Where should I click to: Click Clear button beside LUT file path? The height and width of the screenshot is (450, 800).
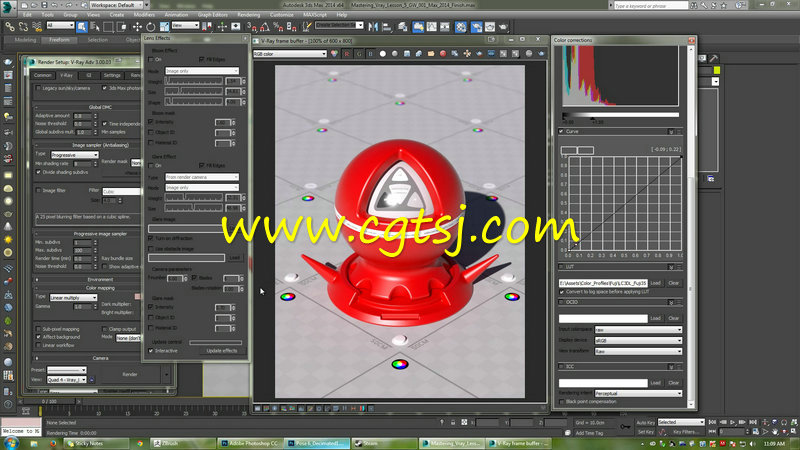[673, 283]
